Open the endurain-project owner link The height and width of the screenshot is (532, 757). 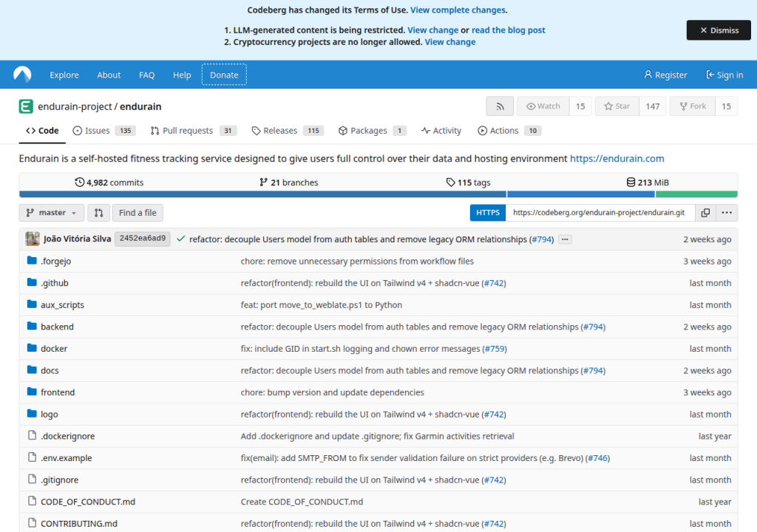pyautogui.click(x=75, y=106)
